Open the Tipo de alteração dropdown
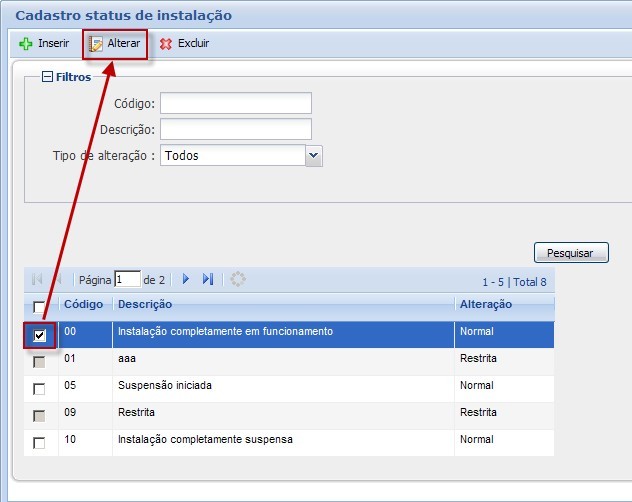Image resolution: width=632 pixels, height=502 pixels. [314, 156]
